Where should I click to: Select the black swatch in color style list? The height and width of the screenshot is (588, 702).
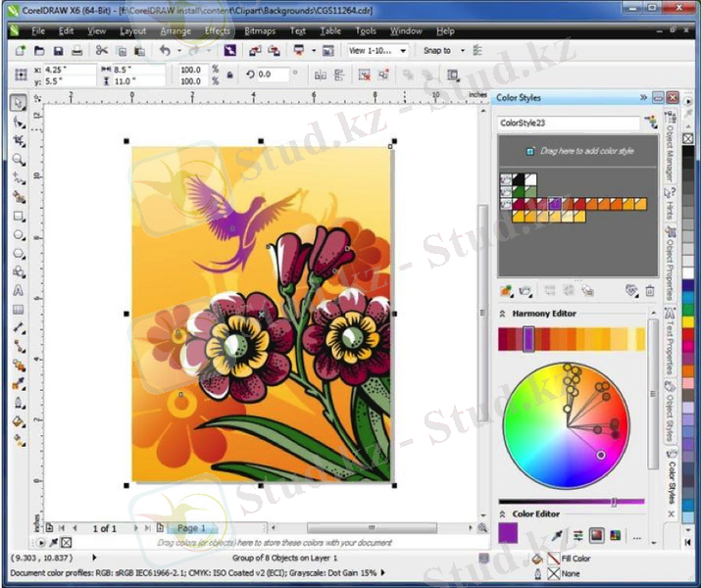518,180
